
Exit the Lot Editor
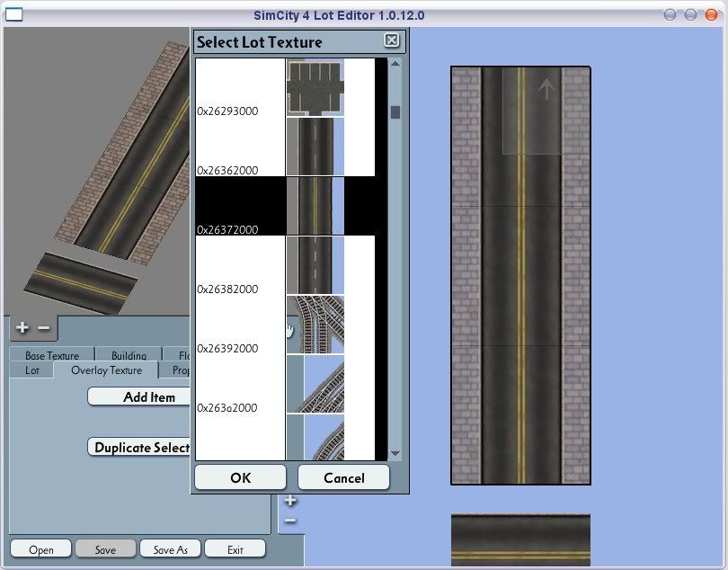coord(235,549)
